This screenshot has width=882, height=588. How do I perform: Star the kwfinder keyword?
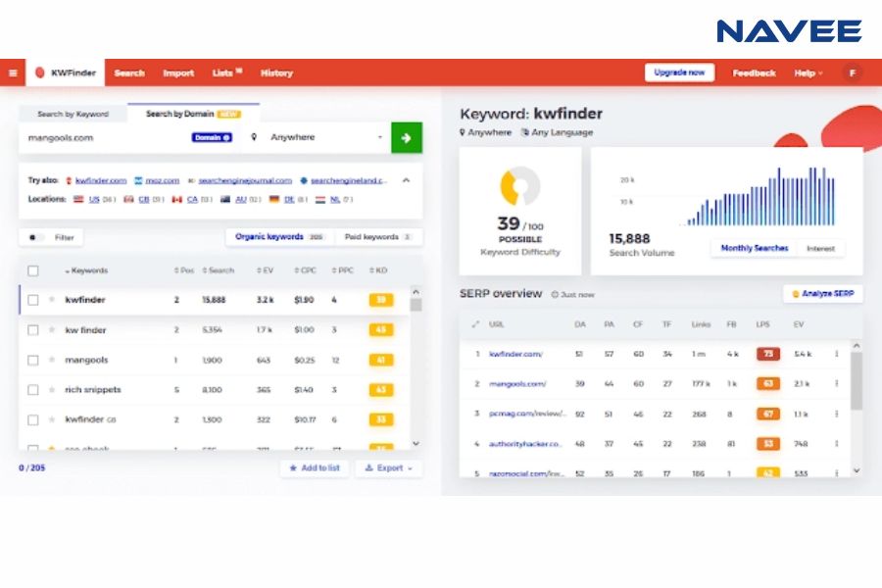(x=52, y=299)
